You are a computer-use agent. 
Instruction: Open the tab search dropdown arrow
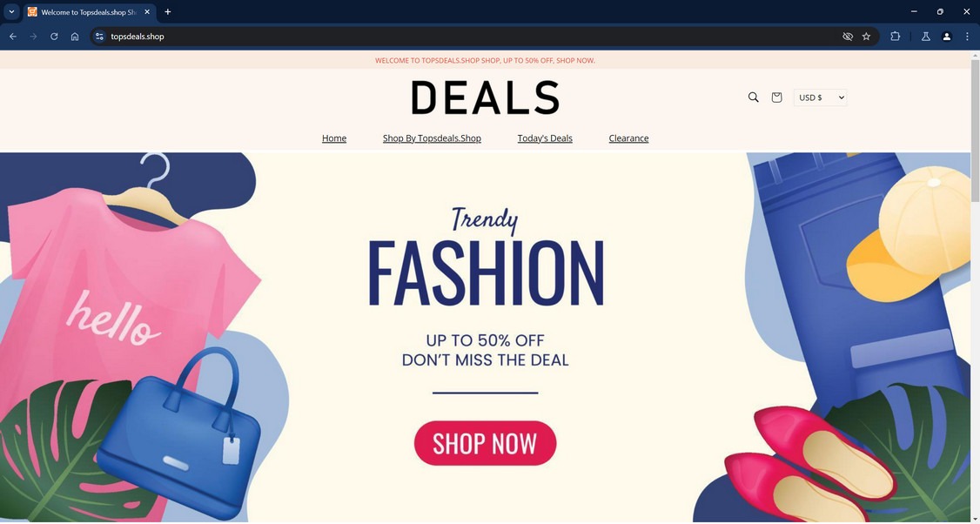tap(11, 12)
